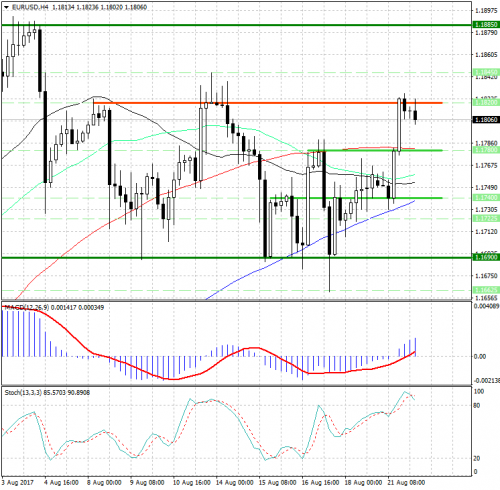Click the Stochastic scale value 100

coord(479,391)
